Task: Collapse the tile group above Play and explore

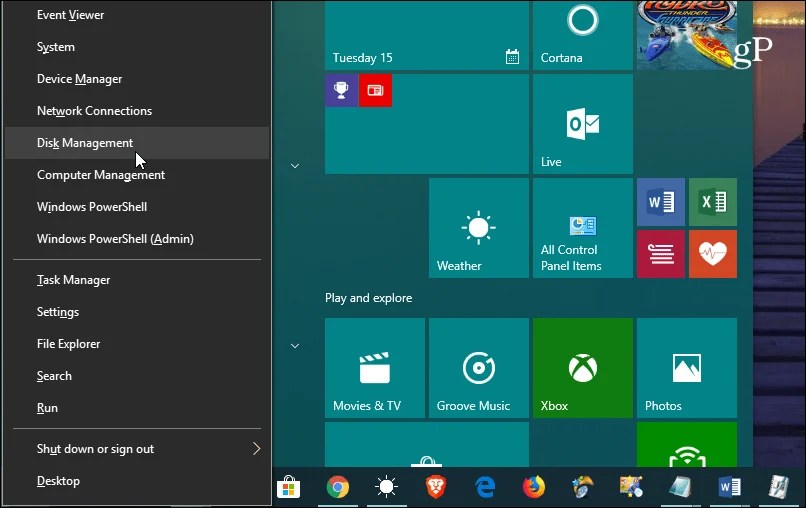Action: click(x=295, y=166)
